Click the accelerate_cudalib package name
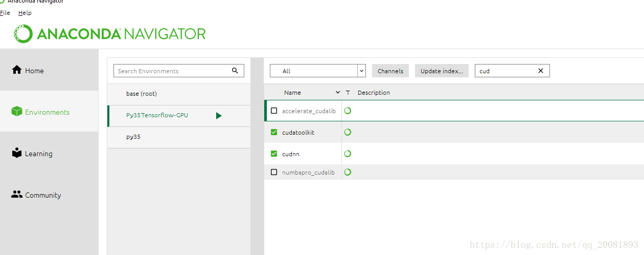This screenshot has width=644, height=255. [x=309, y=111]
